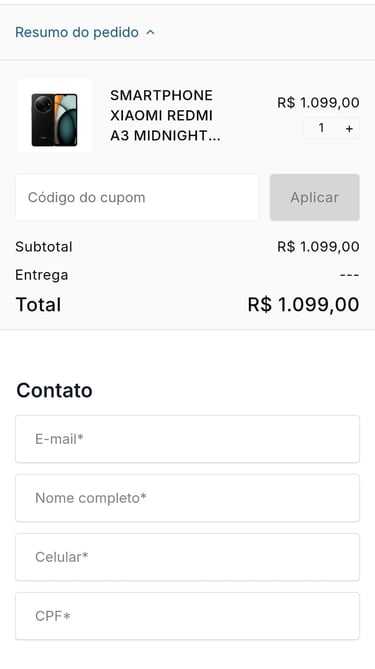Open the Xiaomi Redmi A3 product thumbnail
375x669 pixels.
point(55,115)
